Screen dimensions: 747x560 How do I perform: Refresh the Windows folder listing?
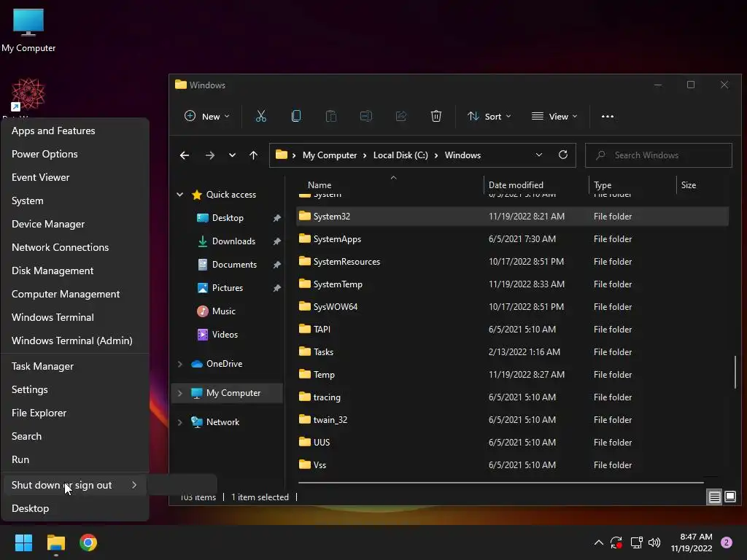[x=563, y=155]
